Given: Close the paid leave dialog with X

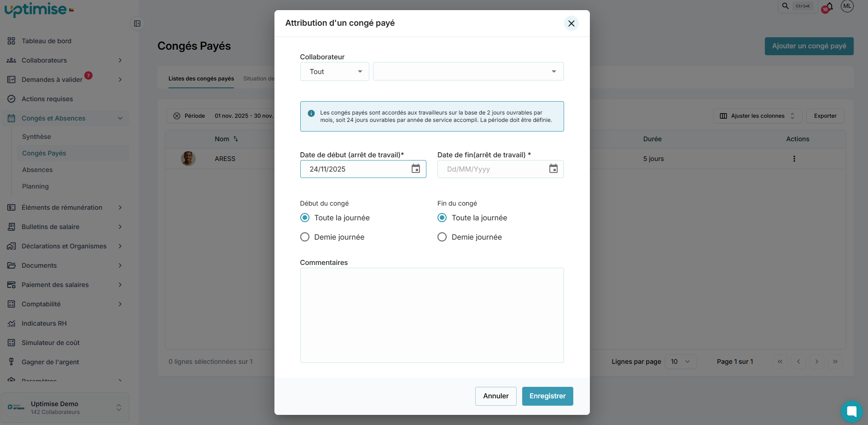Looking at the screenshot, I should (571, 23).
